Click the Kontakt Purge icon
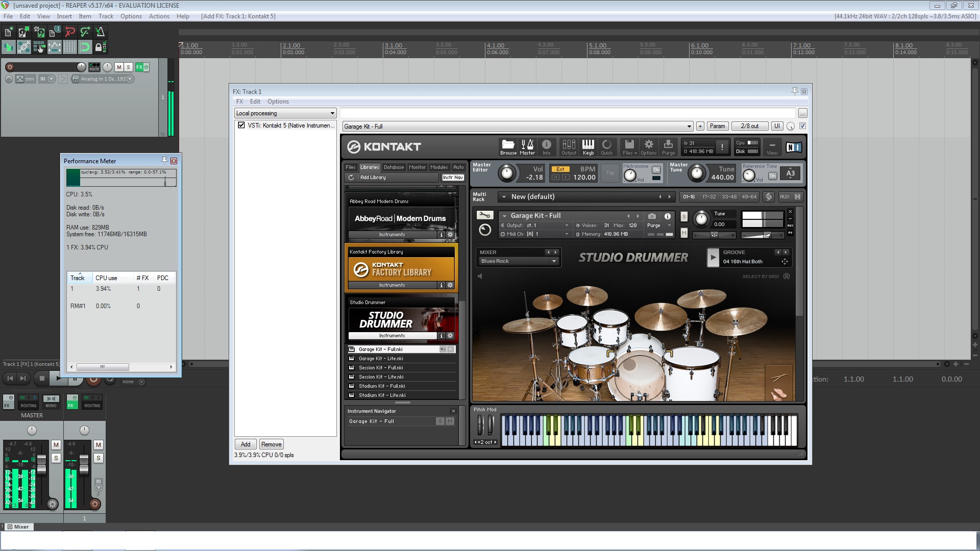 coord(668,146)
